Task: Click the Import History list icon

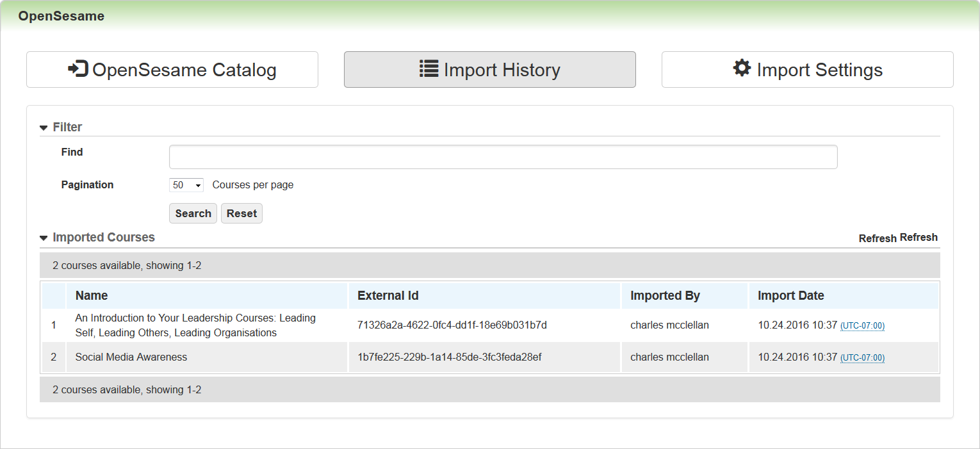Action: [429, 69]
